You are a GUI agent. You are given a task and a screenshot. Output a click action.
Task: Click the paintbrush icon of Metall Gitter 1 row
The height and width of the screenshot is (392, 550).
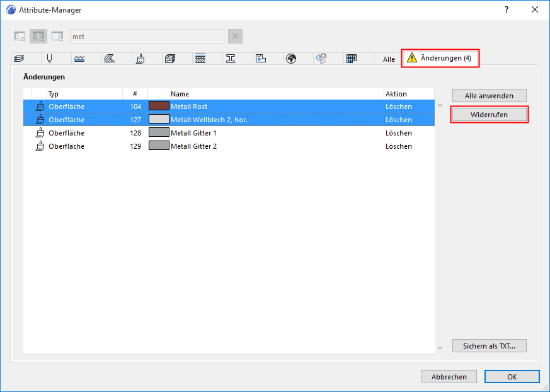(x=40, y=133)
